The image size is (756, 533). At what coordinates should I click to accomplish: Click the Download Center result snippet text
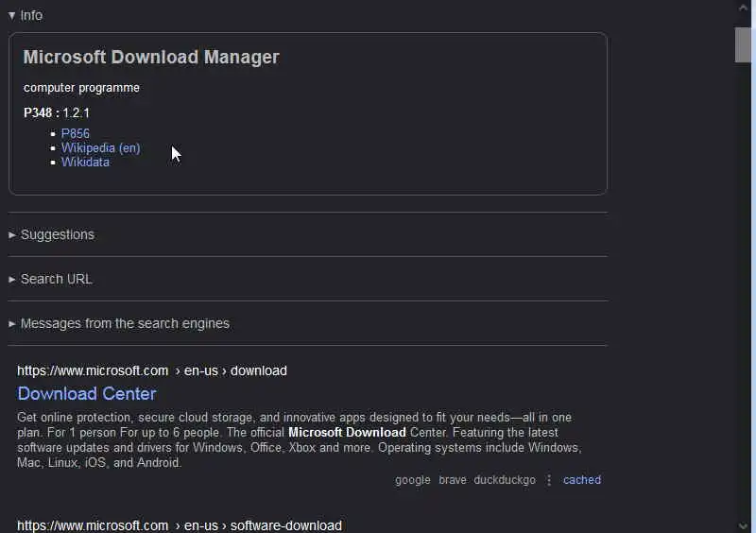pos(300,439)
